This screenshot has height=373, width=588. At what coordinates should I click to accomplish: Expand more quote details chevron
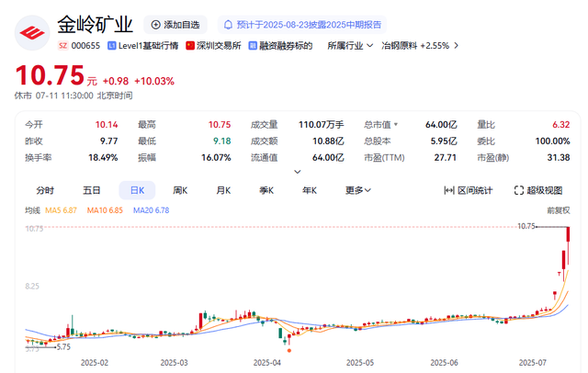tap(298, 172)
